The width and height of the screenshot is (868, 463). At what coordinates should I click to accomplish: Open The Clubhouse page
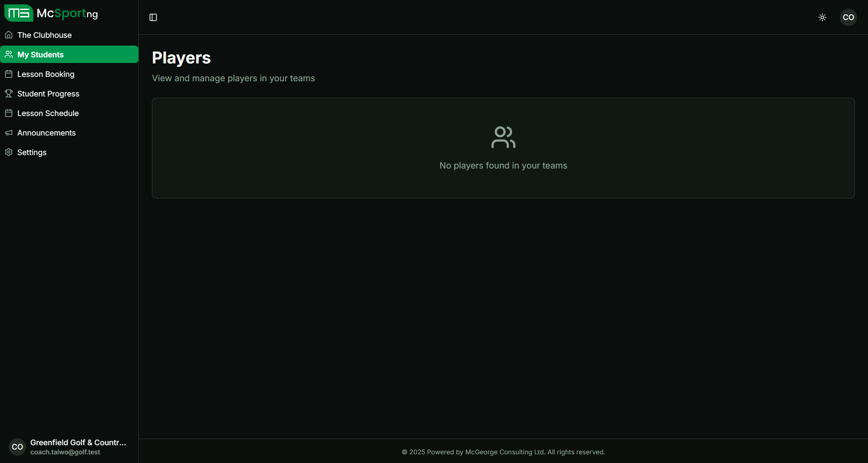point(44,35)
